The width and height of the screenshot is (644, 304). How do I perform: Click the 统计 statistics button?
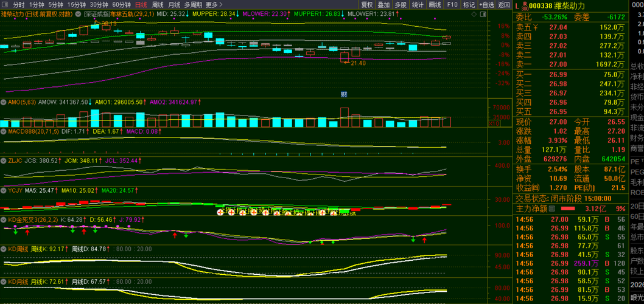coord(418,5)
